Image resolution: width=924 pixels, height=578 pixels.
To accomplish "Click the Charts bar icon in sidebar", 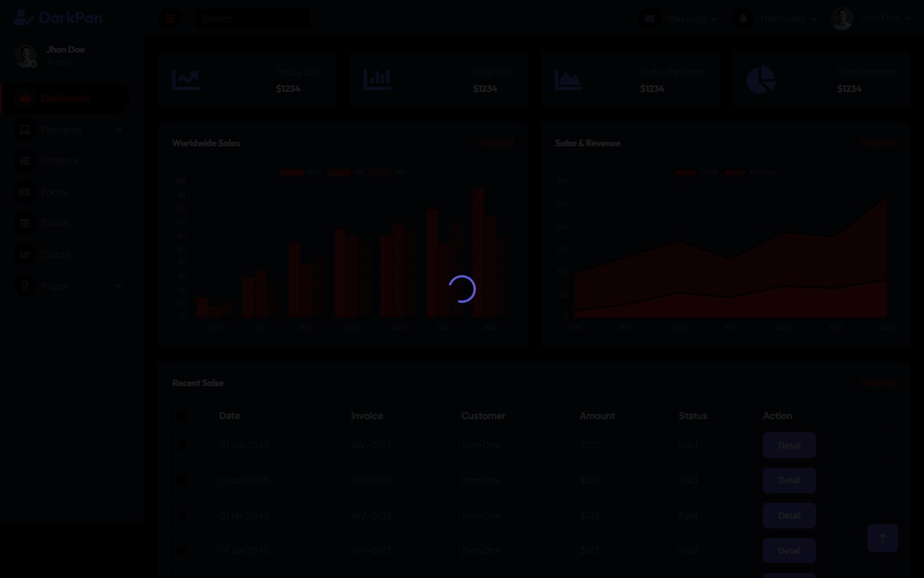I will (x=25, y=254).
